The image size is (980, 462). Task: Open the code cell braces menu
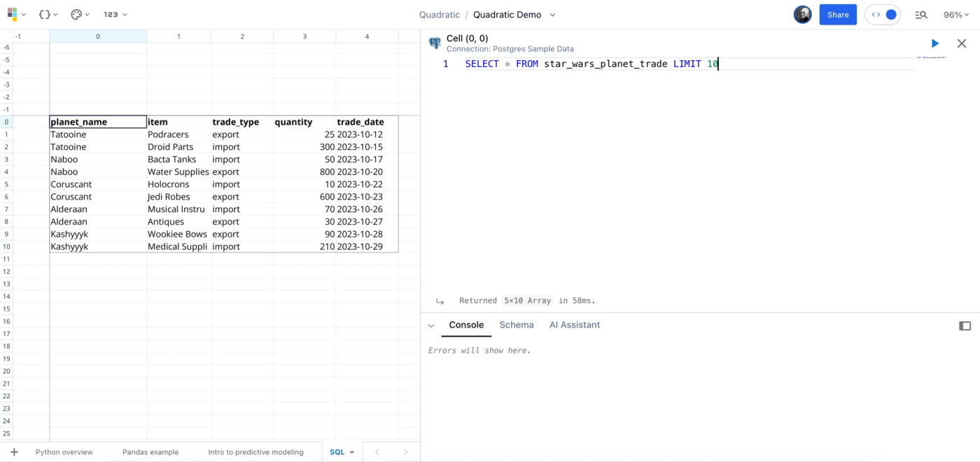point(48,14)
